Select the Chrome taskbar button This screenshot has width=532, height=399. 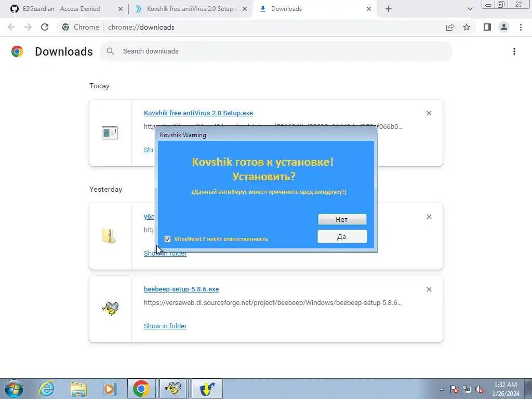click(x=141, y=389)
